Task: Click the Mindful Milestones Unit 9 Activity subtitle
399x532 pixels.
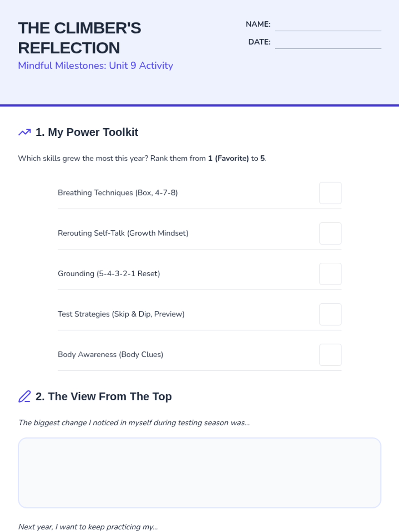Action: 95,66
